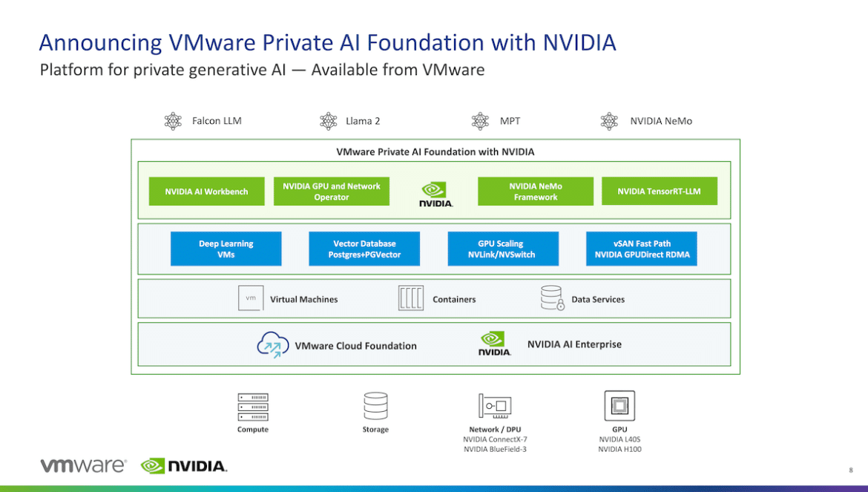Click the NVIDIA NeMo network icon
Screen dimensions: 868x492
coord(609,121)
